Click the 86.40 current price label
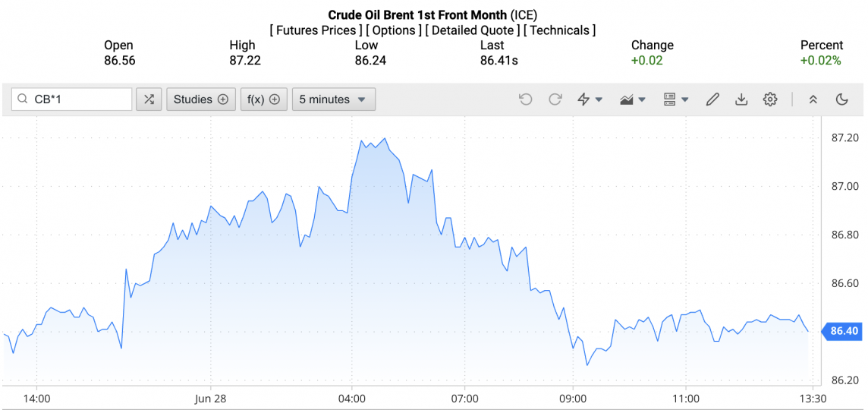This screenshot has width=868, height=410. (844, 331)
